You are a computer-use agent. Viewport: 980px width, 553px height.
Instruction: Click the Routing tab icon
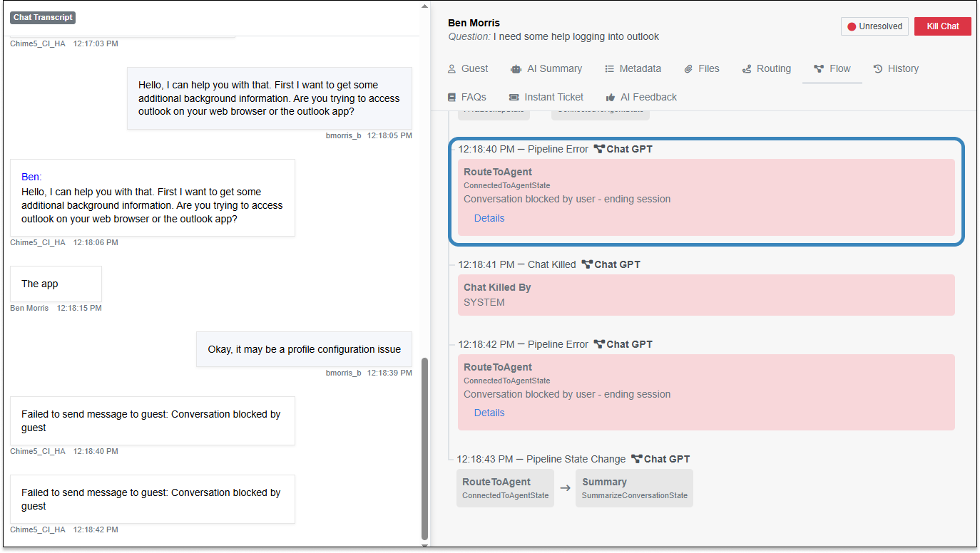pos(747,69)
